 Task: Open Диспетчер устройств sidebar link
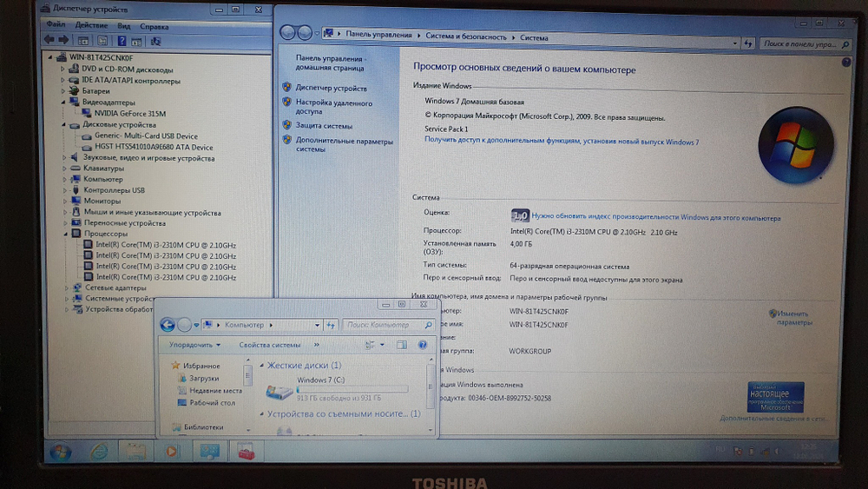[x=331, y=88]
